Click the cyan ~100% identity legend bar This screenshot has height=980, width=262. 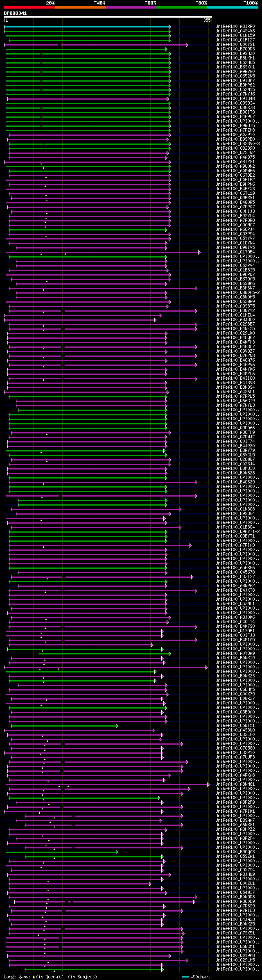[232, 7]
